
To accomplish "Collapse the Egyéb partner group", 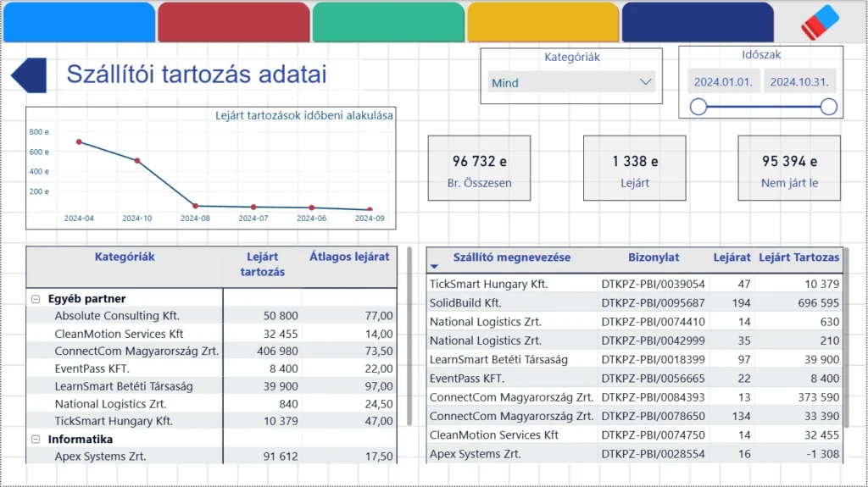I will (x=36, y=299).
